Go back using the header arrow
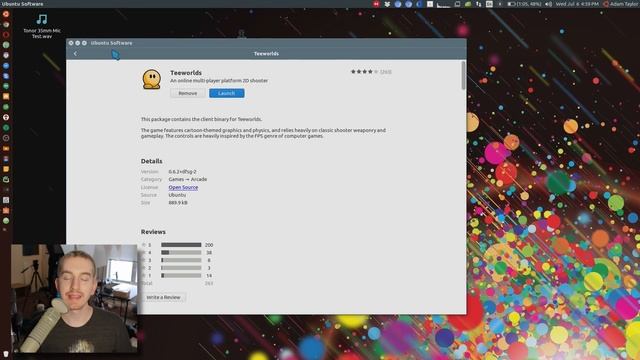Screen dimensions: 640x360 tap(75, 53)
